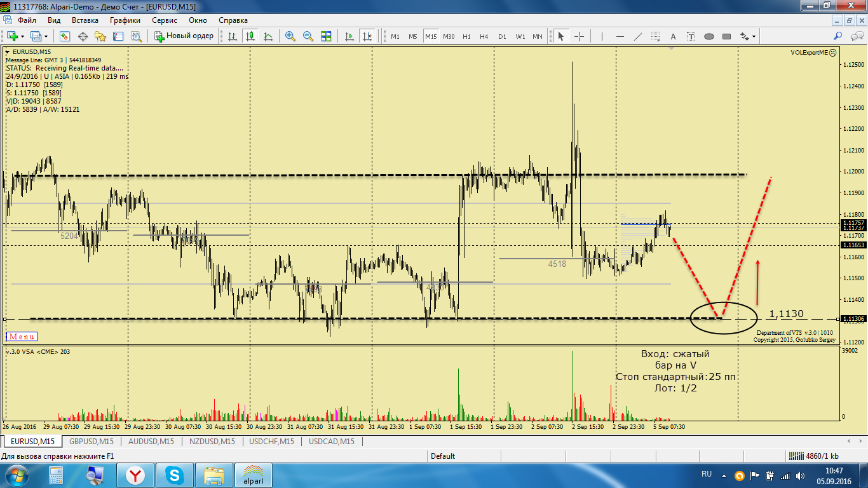Expand the profiles dropdown arrow

pos(46,36)
